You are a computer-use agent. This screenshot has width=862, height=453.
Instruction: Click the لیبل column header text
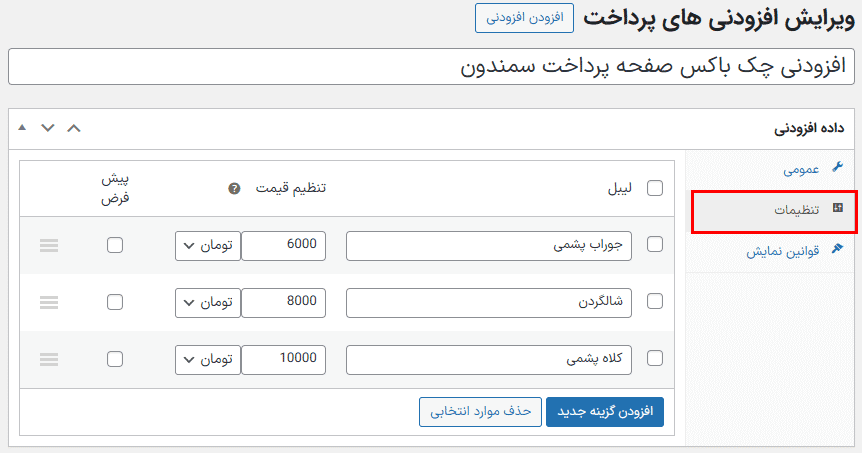[x=620, y=189]
